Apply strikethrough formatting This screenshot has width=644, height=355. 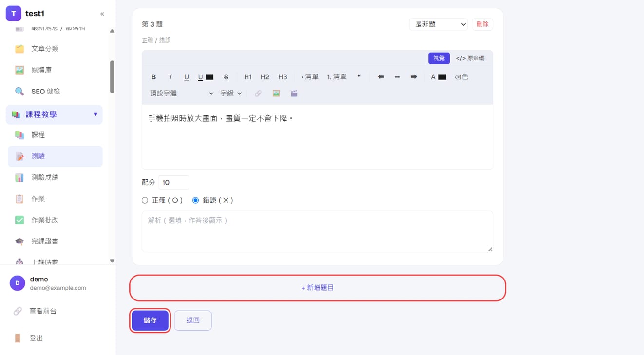pyautogui.click(x=226, y=77)
